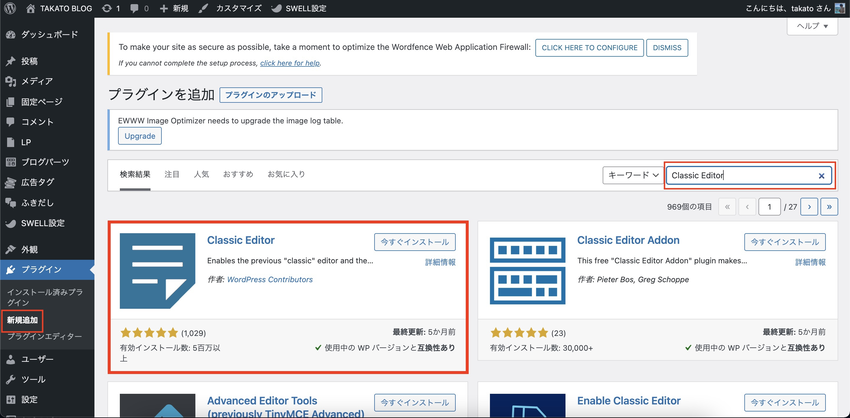Open the Classic Editor title link

(x=241, y=240)
